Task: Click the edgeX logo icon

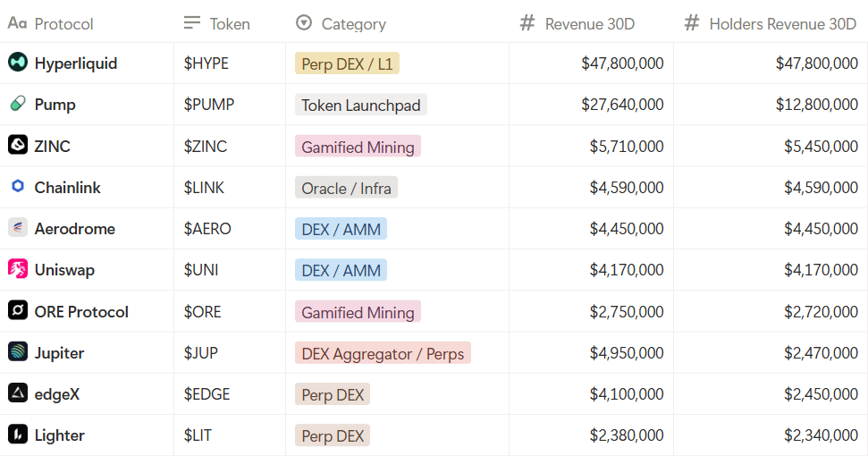Action: [18, 393]
